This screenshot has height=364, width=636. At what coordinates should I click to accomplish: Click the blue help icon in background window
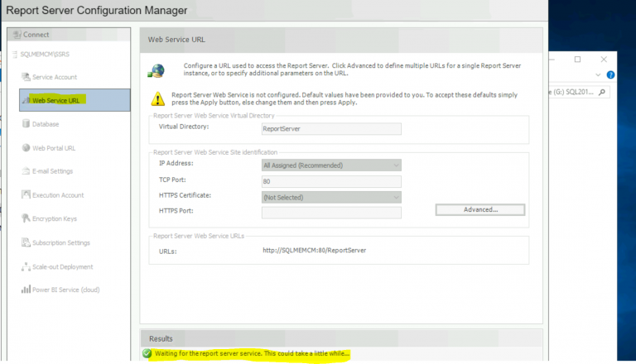tap(610, 74)
